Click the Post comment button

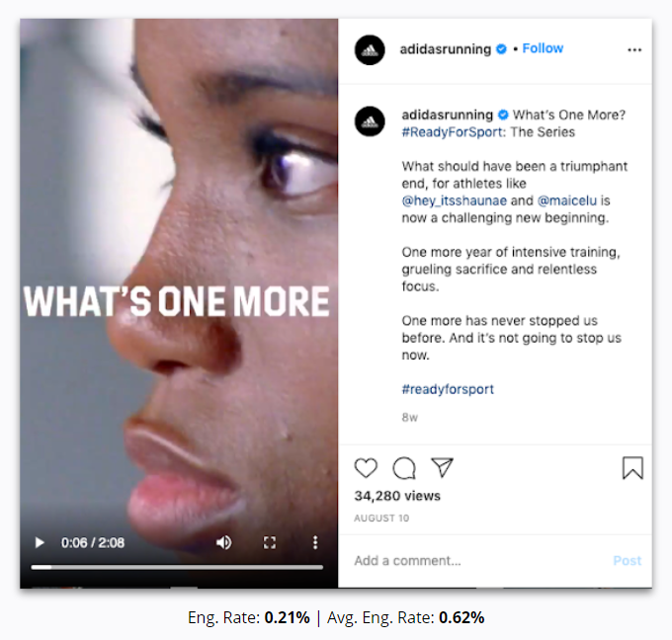tap(627, 560)
